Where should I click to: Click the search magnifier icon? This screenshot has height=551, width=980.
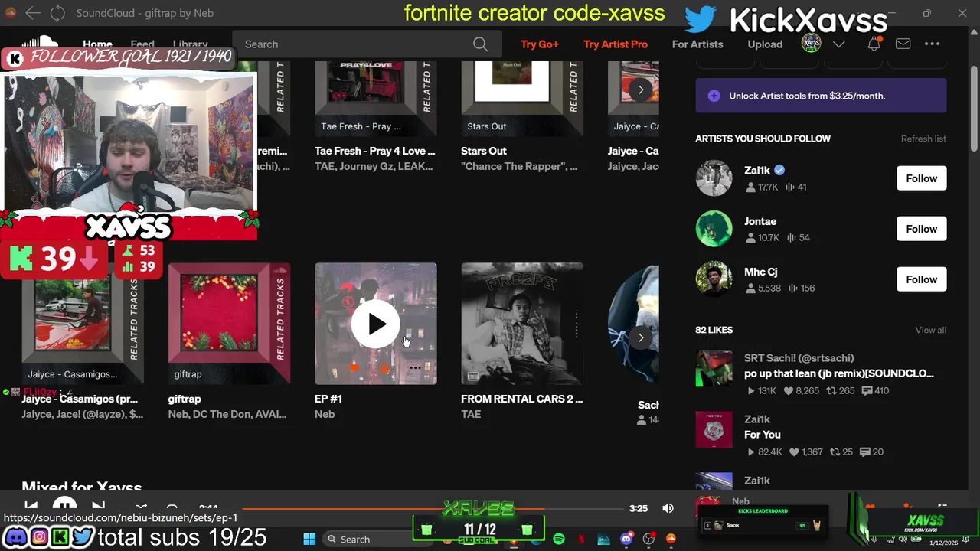pyautogui.click(x=480, y=44)
